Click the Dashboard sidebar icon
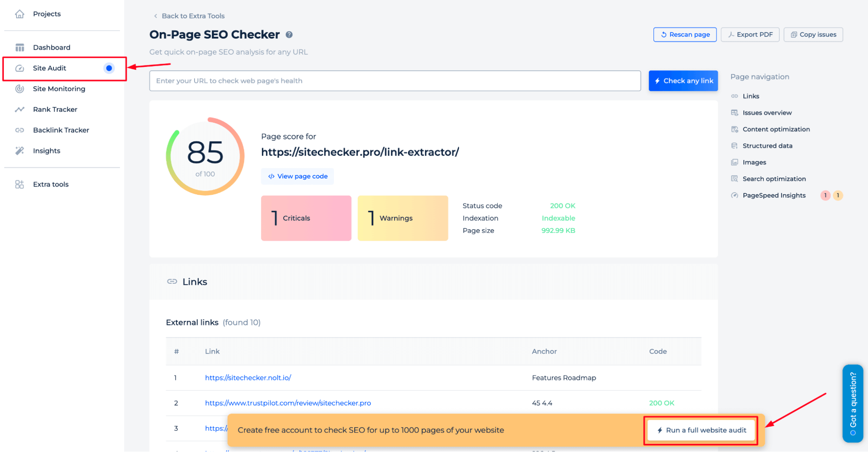Image resolution: width=868 pixels, height=452 pixels. 20,47
